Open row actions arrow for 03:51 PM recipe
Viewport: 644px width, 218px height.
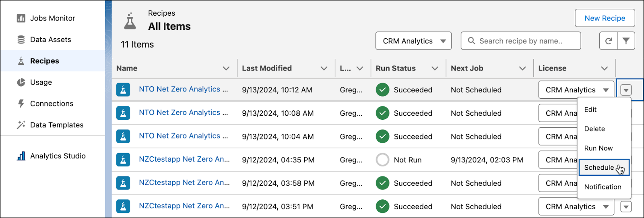pos(626,207)
